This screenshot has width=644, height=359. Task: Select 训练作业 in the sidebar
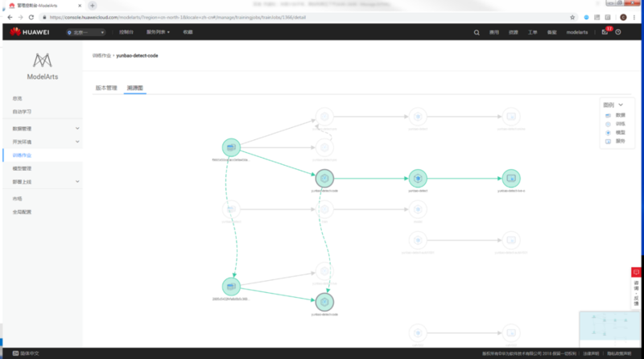click(22, 155)
